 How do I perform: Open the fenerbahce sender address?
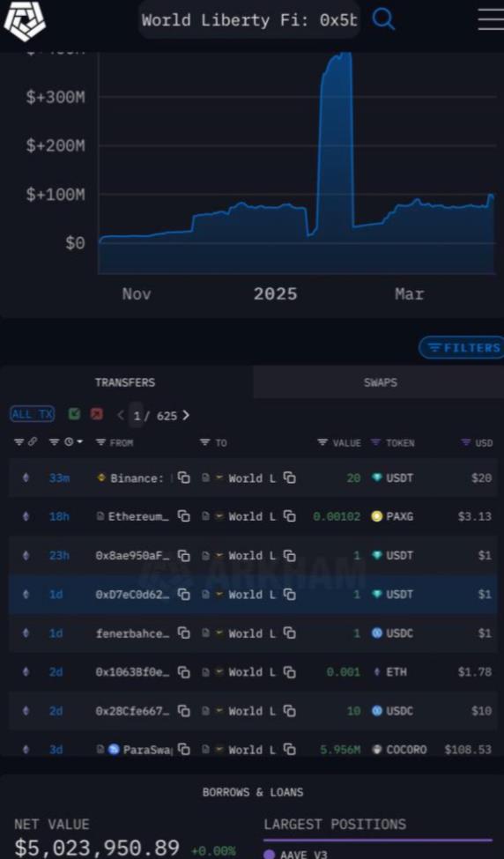(132, 633)
